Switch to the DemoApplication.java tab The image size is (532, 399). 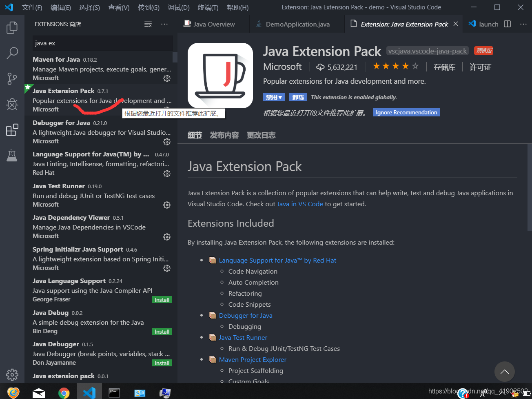pos(297,24)
